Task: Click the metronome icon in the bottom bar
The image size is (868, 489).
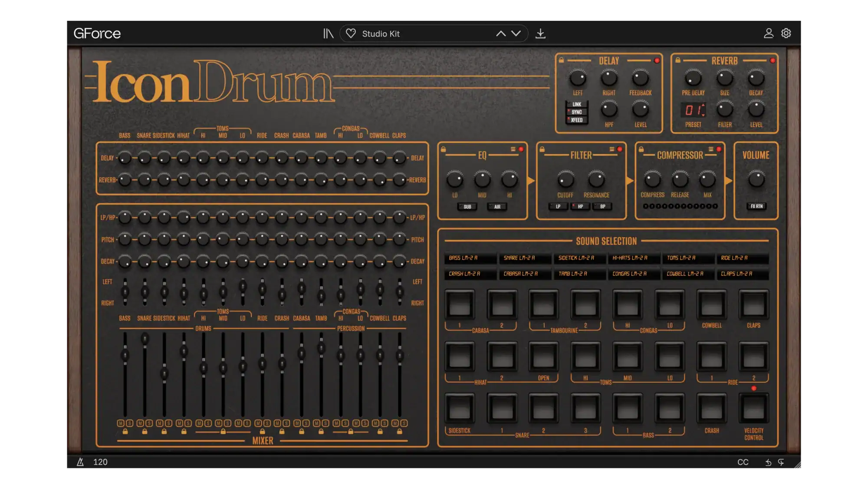Action: (x=80, y=462)
